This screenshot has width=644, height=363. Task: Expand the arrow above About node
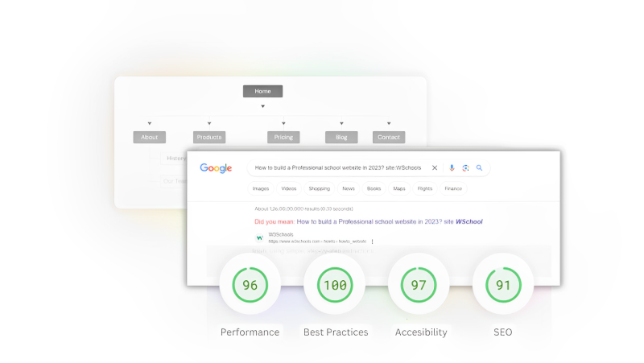150,123
